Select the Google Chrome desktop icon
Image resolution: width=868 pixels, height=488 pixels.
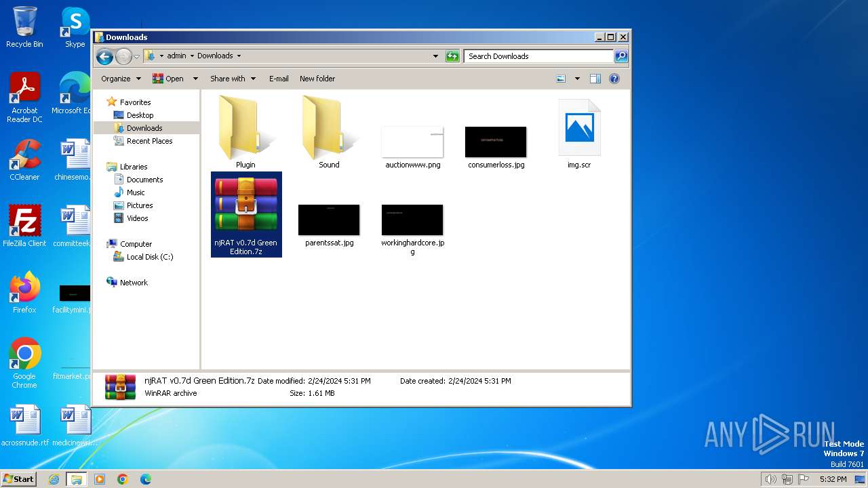coord(24,363)
